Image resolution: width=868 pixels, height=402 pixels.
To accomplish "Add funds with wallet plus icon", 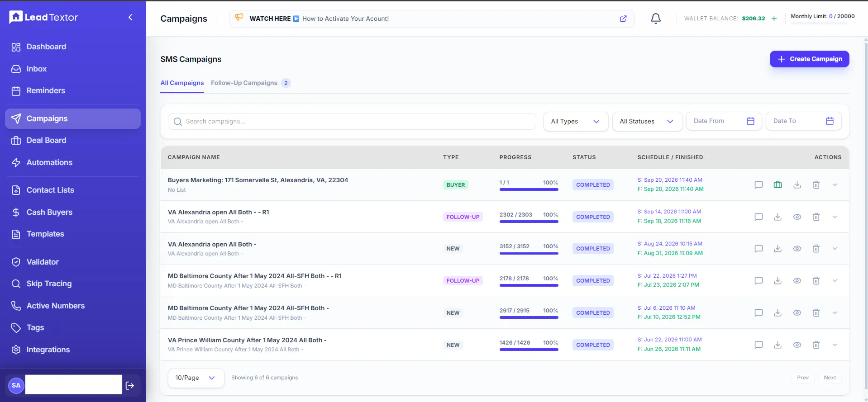I will (x=774, y=19).
